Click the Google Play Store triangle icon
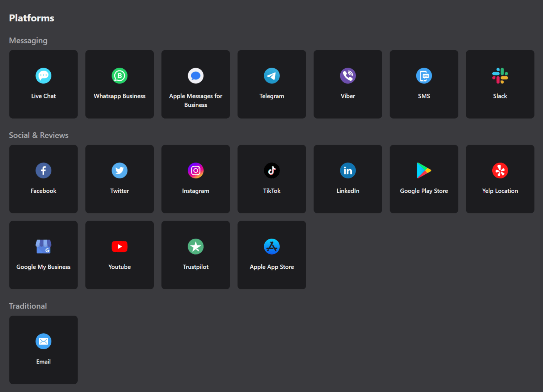The height and width of the screenshot is (392, 543). pyautogui.click(x=424, y=170)
